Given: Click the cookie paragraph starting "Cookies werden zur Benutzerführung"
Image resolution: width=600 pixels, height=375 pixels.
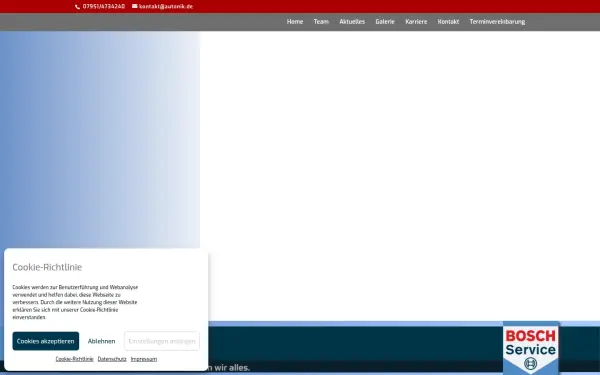Looking at the screenshot, I should 75,302.
